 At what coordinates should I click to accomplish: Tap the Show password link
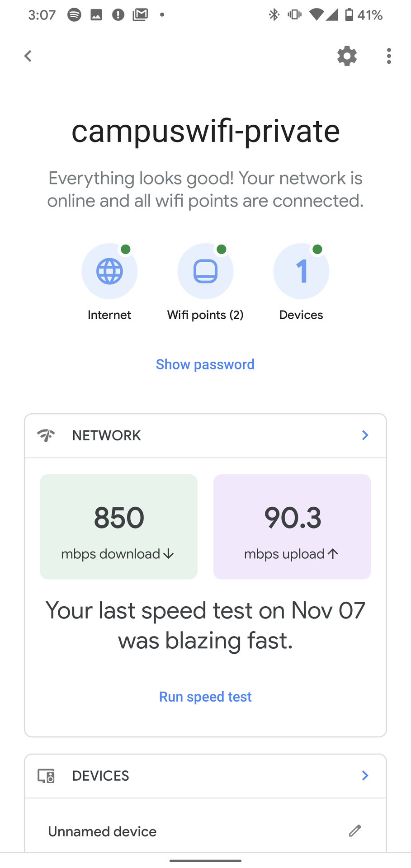[205, 364]
